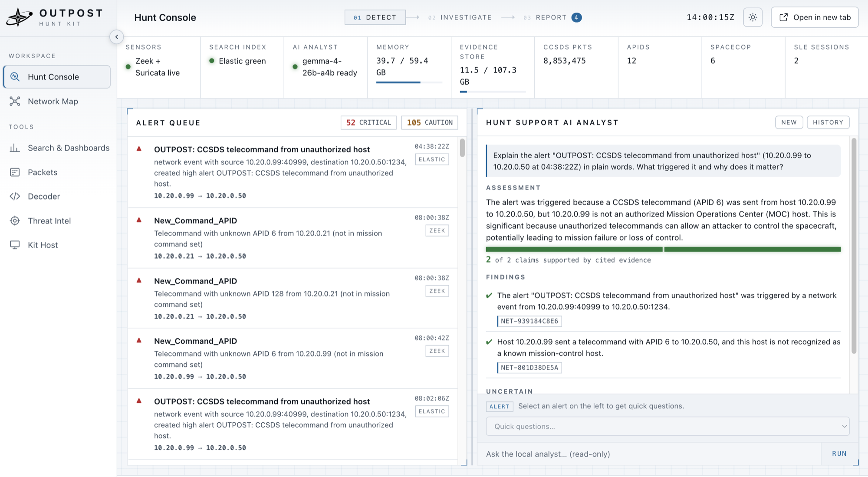Filter alerts by 52 Critical
Screen dimensions: 868x477
368,122
